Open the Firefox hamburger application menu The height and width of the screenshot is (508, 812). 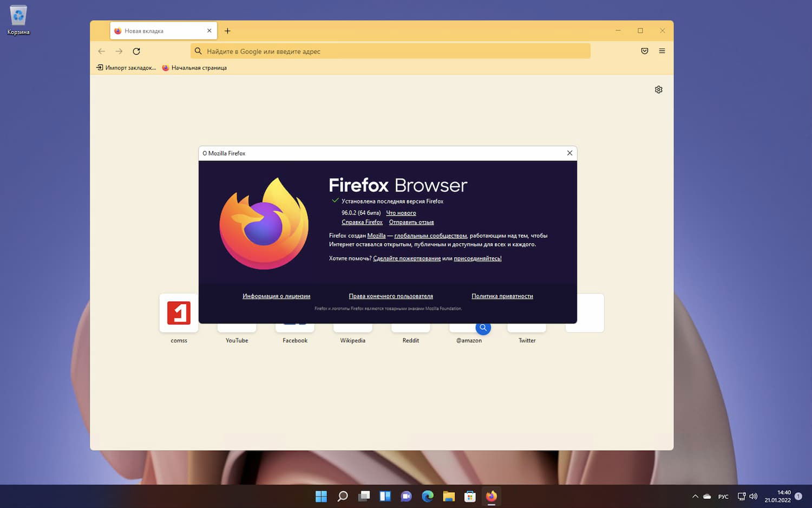point(662,51)
